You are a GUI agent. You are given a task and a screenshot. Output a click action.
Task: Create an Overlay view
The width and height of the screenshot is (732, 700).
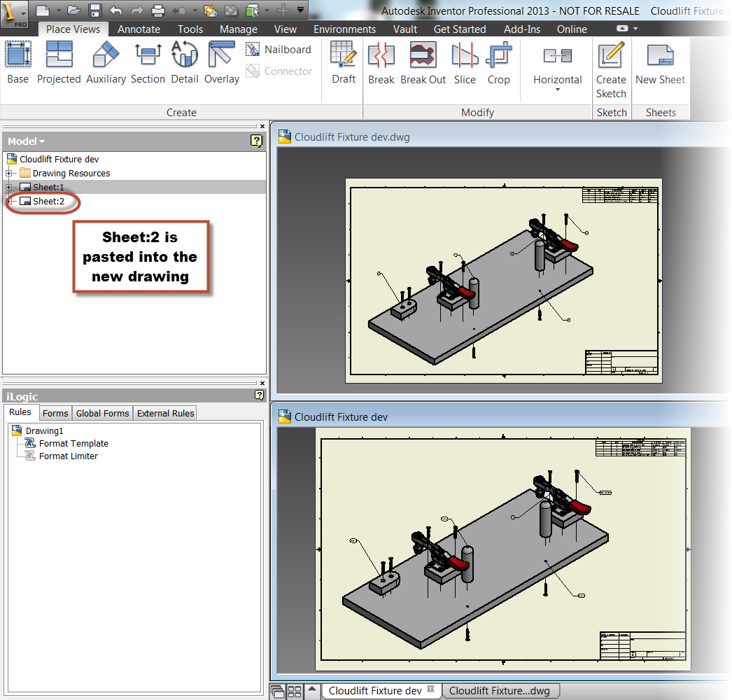pyautogui.click(x=222, y=62)
